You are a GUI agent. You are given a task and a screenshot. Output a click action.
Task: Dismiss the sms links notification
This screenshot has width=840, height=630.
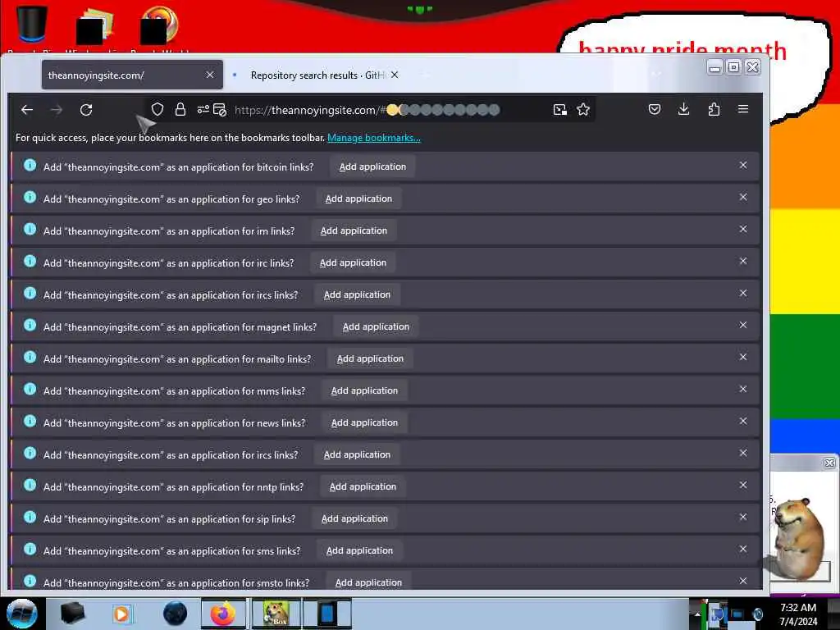tap(743, 549)
